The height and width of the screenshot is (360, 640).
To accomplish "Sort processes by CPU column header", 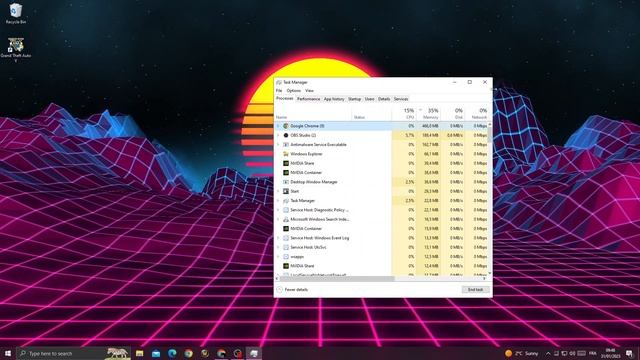I will click(404, 113).
